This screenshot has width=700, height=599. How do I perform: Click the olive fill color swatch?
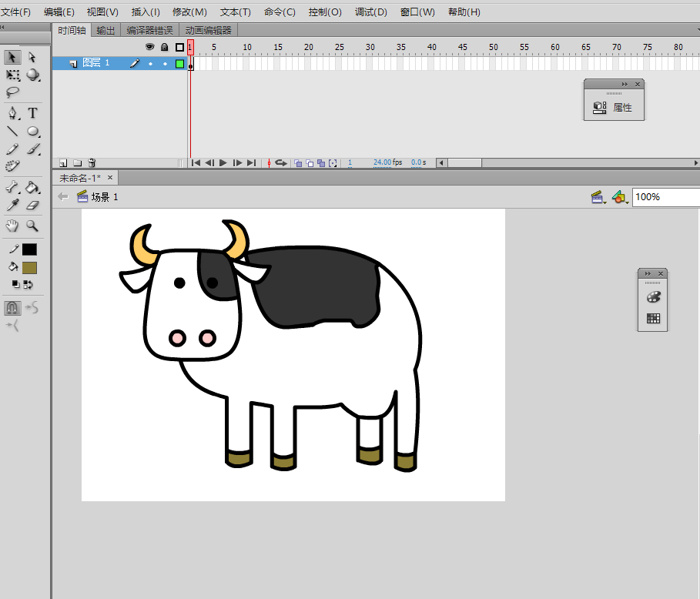point(29,268)
